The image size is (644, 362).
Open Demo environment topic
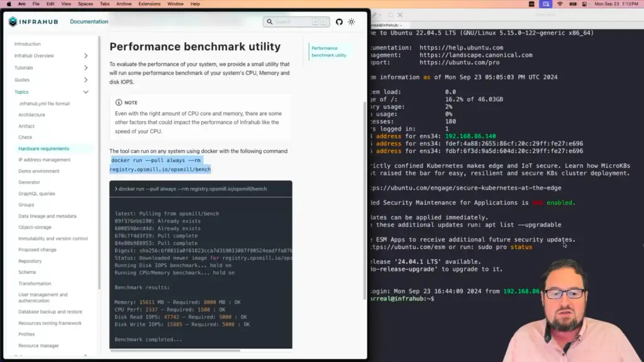point(38,171)
